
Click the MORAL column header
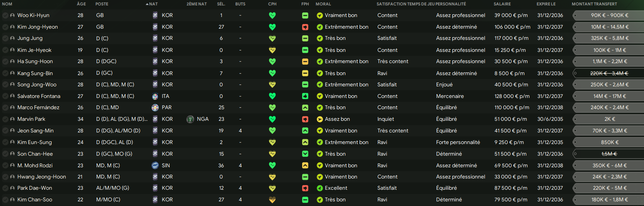(x=323, y=4)
